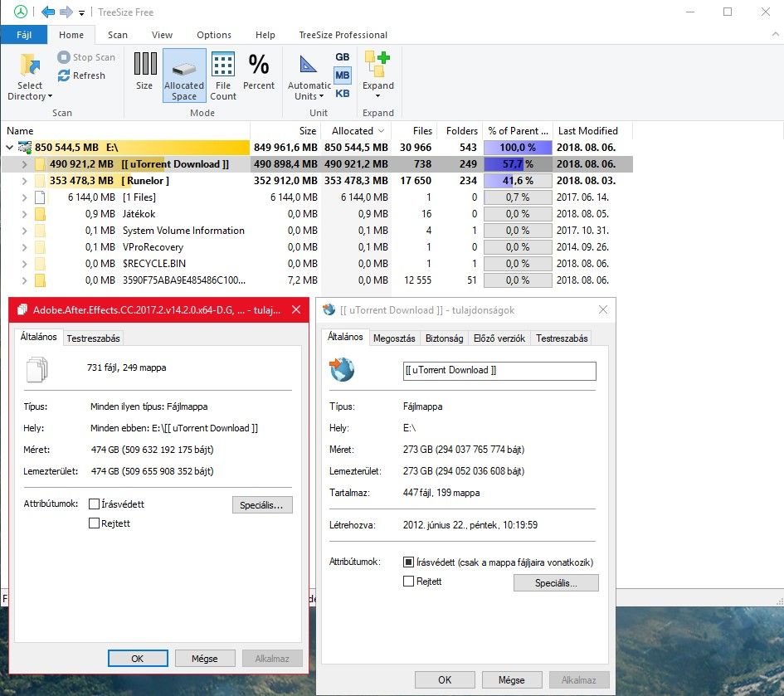
Task: Click the [[ uTorrent Download ]] row folder icon
Action: [40, 164]
